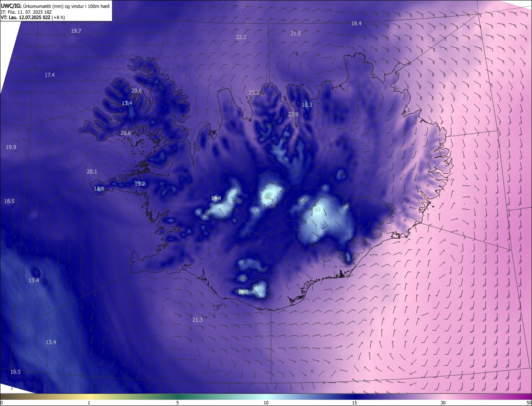Click the 16.5 value label

[x=15, y=372]
